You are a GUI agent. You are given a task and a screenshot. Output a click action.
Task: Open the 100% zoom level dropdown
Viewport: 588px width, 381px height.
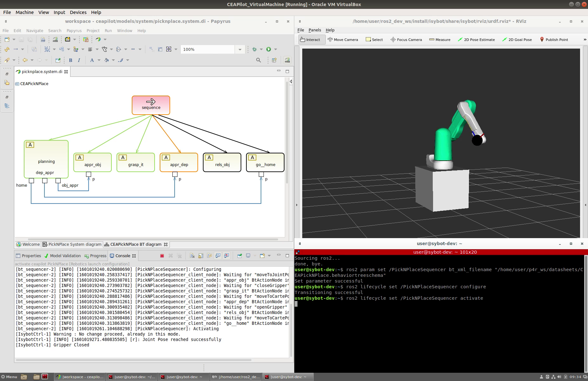(x=240, y=49)
